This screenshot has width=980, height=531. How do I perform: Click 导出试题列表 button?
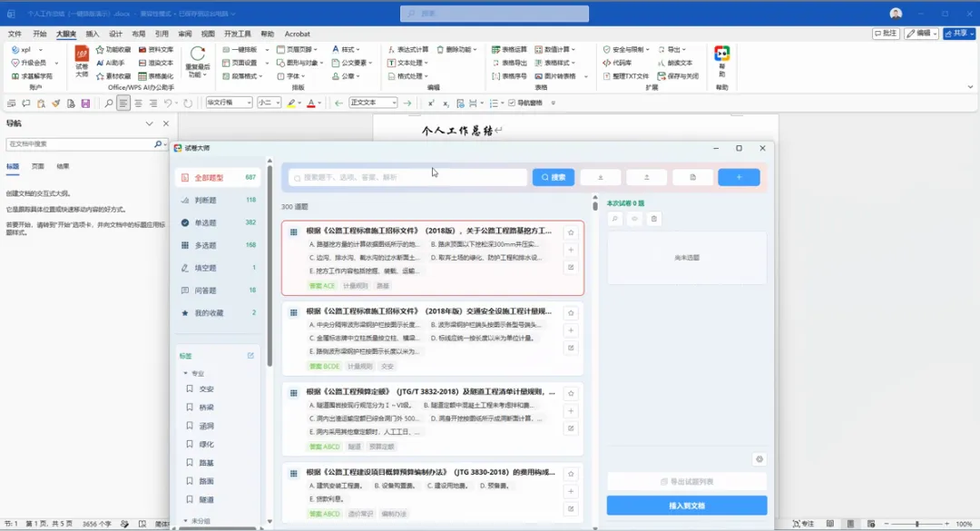687,482
